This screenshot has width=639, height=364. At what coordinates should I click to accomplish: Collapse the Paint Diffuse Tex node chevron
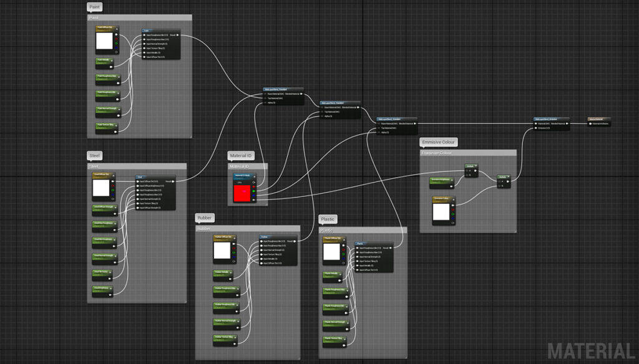coord(117,29)
